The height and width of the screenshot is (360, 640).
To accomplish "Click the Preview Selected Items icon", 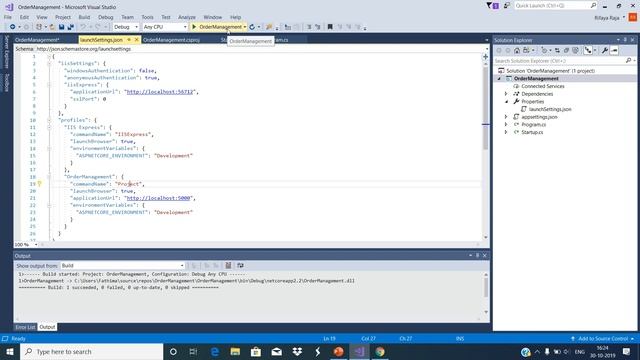I will [614, 50].
